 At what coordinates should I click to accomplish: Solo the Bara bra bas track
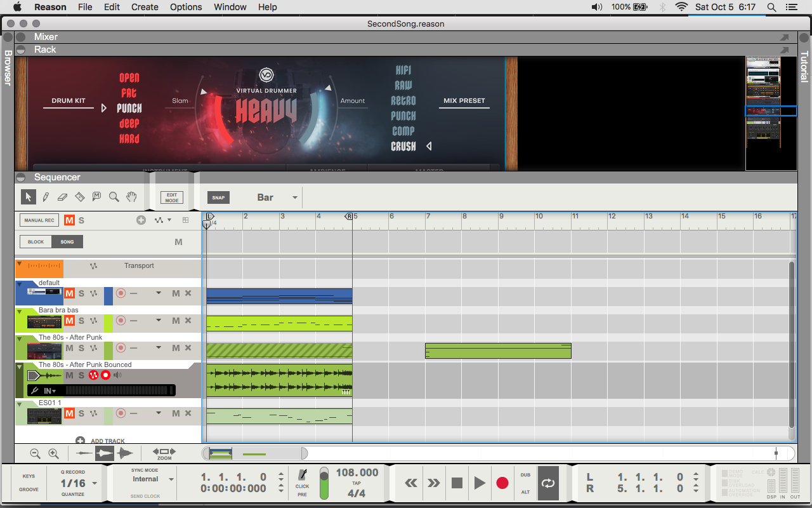pyautogui.click(x=81, y=321)
